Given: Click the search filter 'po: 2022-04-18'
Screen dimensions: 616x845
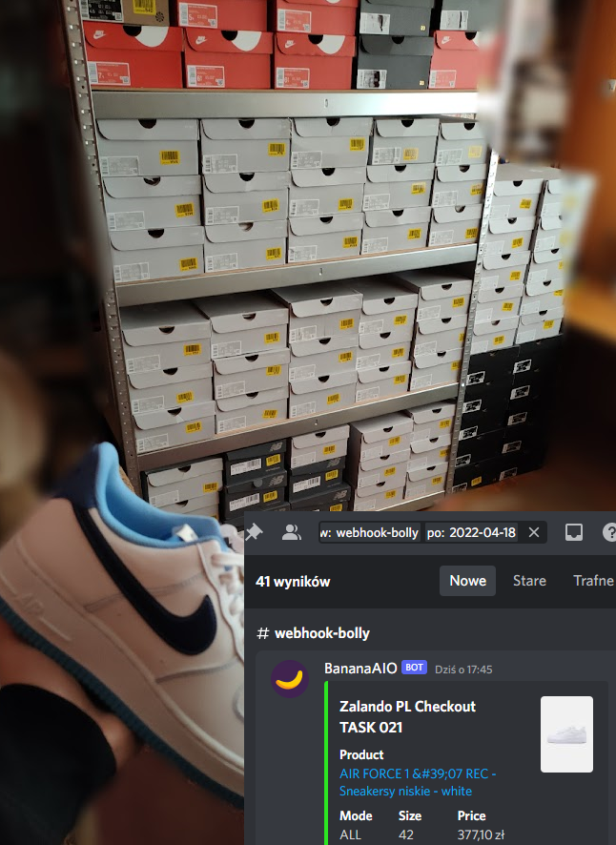Looking at the screenshot, I should click(x=472, y=533).
